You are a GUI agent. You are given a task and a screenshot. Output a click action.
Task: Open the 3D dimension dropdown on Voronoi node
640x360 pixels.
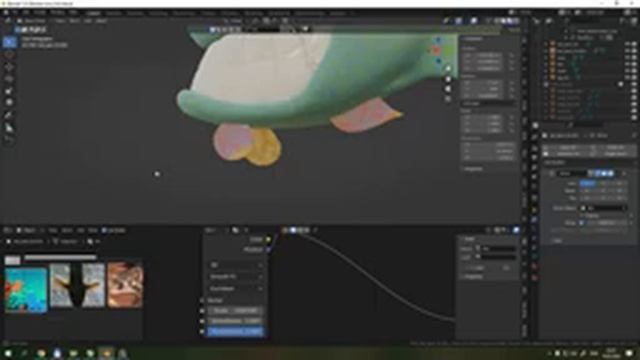[236, 265]
